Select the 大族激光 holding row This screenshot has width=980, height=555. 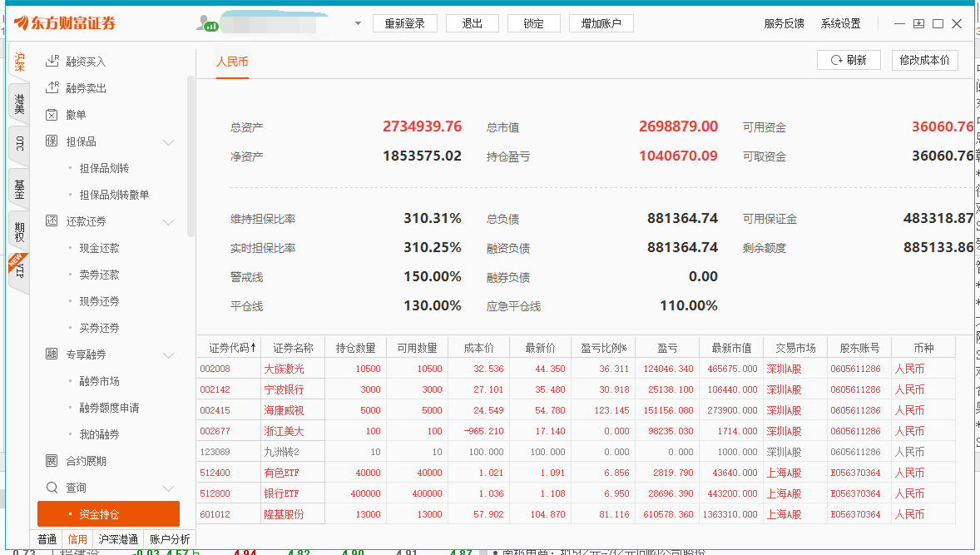tap(577, 369)
